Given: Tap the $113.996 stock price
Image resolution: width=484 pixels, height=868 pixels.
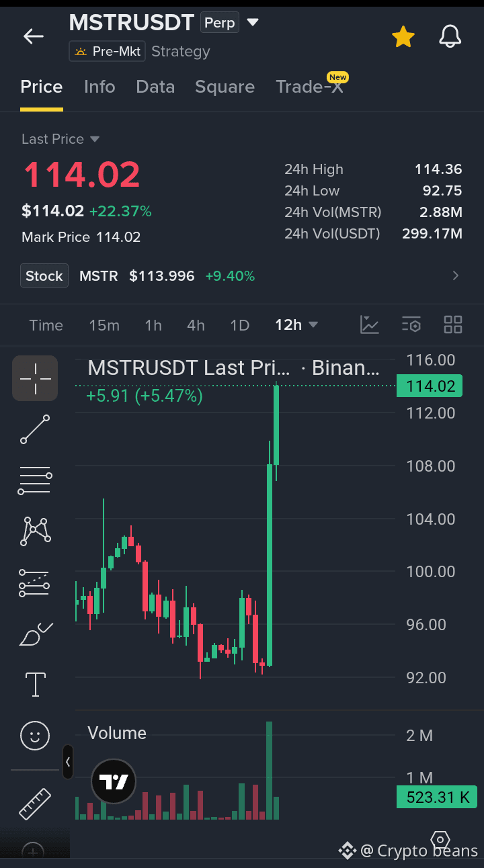Looking at the screenshot, I should pos(162,276).
